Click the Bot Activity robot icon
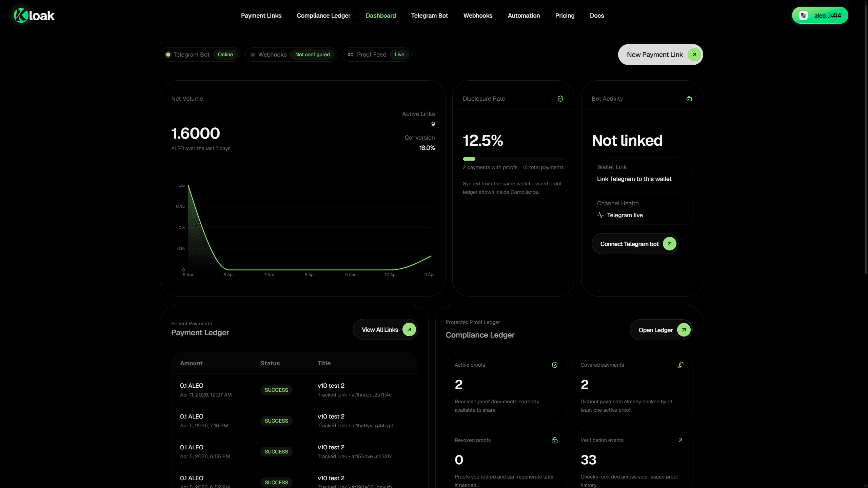This screenshot has width=868, height=488. pos(689,99)
